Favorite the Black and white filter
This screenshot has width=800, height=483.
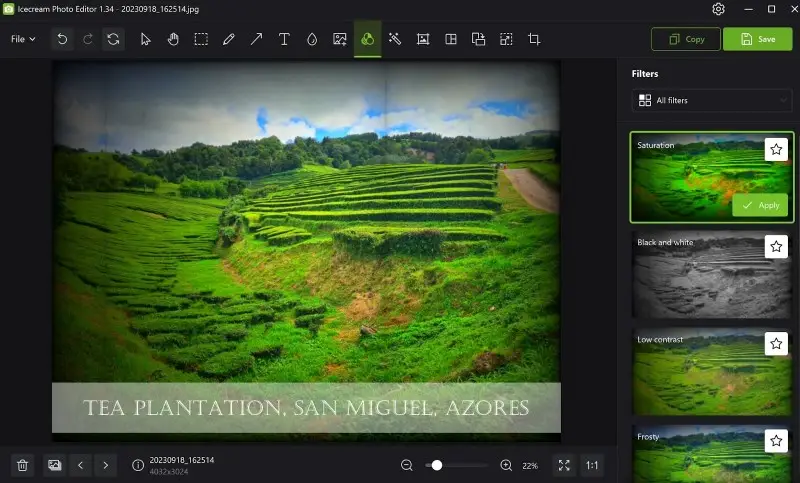[776, 246]
